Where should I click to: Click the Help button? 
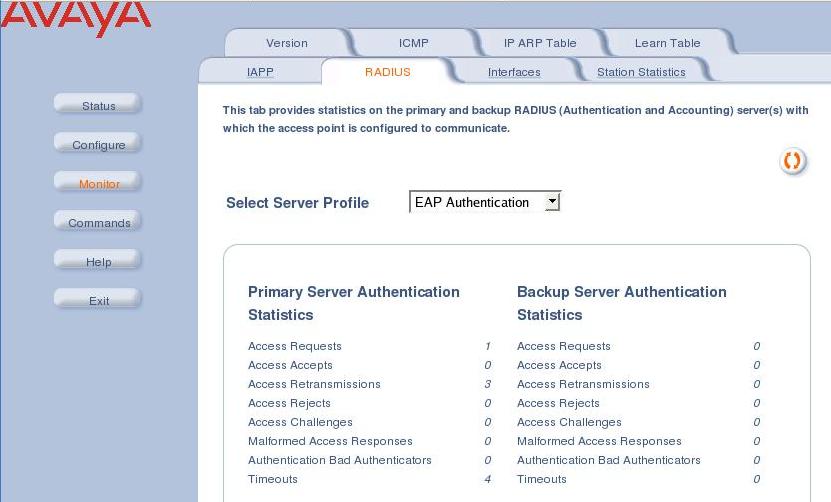click(98, 261)
